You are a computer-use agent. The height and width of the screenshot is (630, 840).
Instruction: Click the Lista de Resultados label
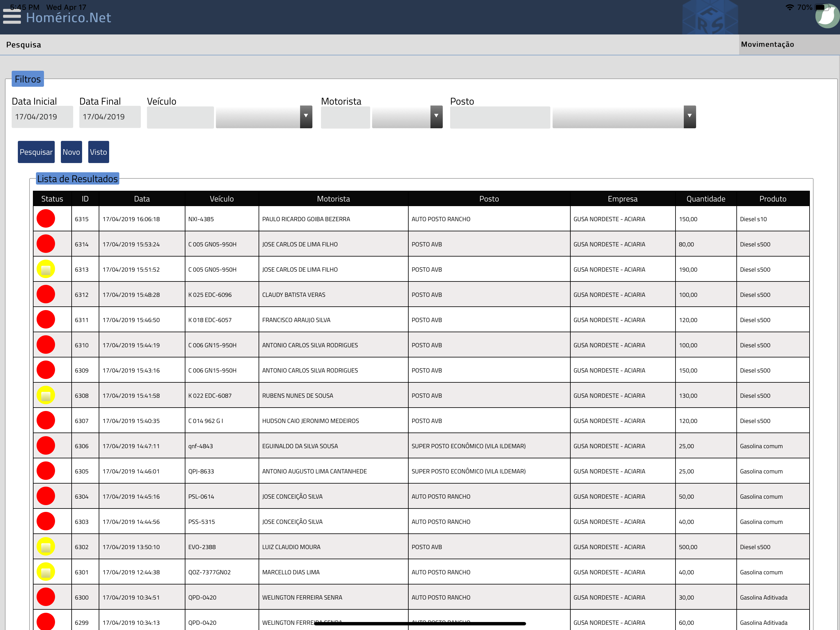77,179
